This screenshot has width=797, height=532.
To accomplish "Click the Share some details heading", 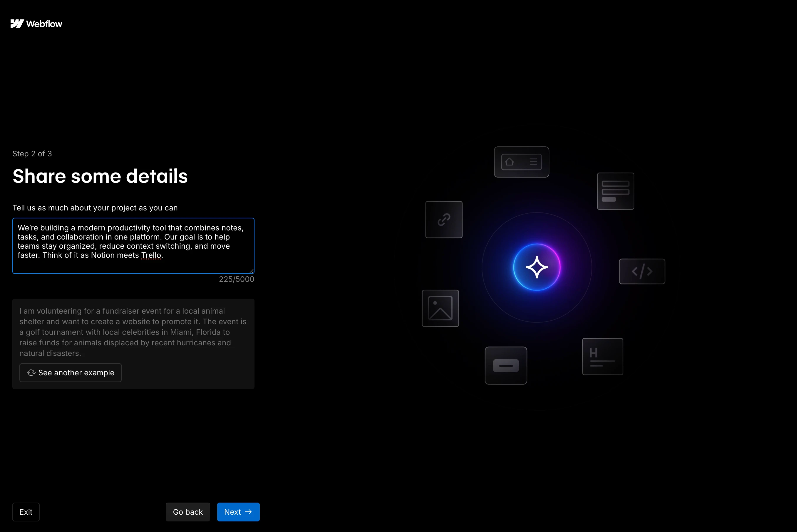I will pos(100,176).
